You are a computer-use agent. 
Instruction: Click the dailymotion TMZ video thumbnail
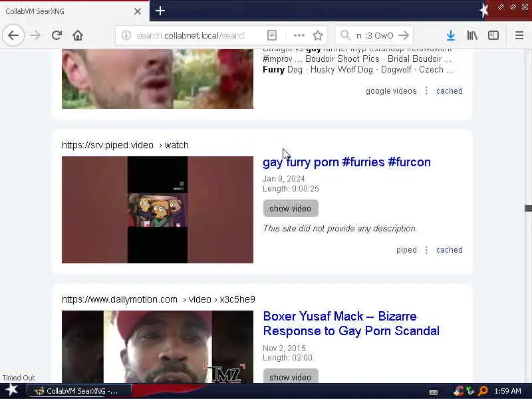(158, 346)
